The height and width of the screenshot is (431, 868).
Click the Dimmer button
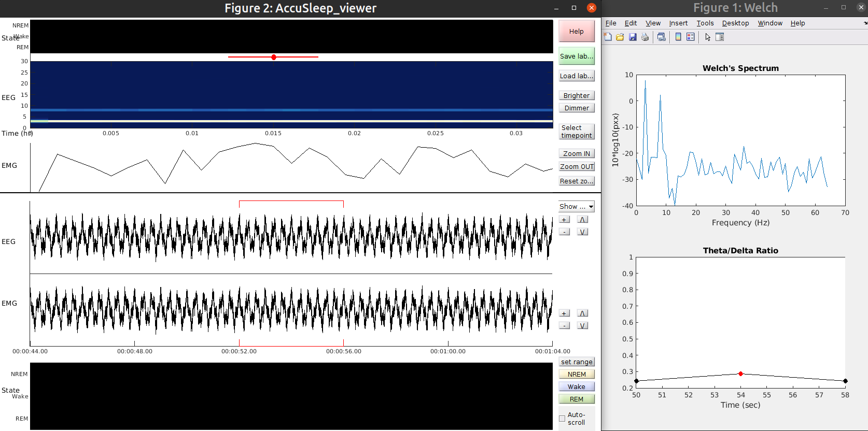pos(577,108)
